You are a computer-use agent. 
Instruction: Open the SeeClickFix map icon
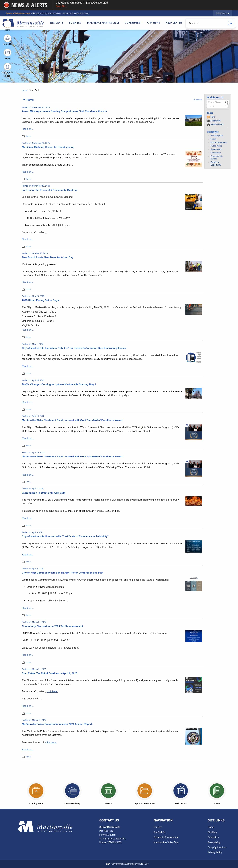click(x=181, y=790)
